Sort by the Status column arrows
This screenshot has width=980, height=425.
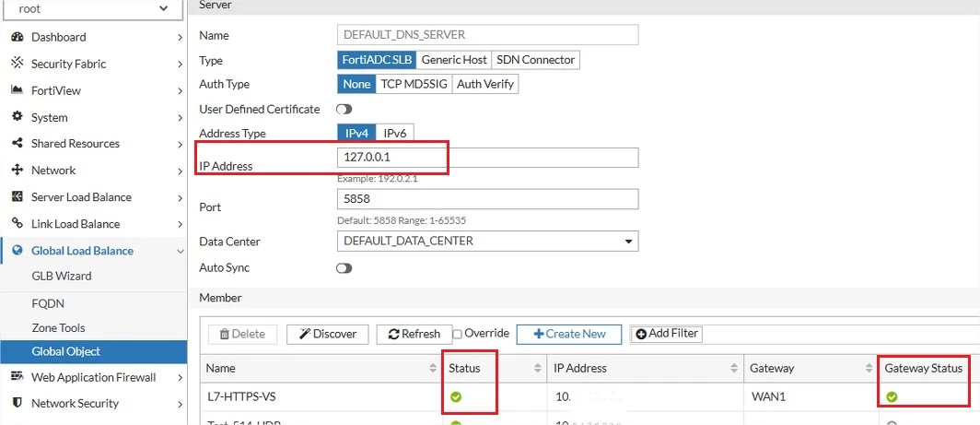538,369
